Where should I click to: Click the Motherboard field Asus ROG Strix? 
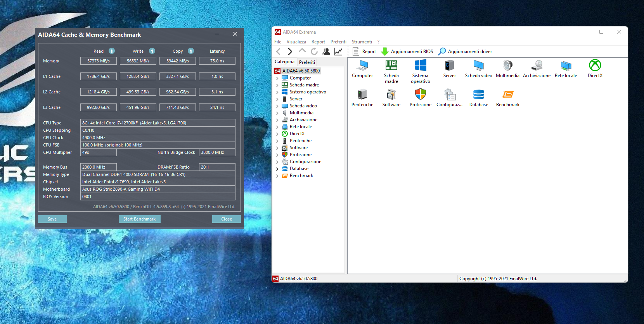(158, 189)
